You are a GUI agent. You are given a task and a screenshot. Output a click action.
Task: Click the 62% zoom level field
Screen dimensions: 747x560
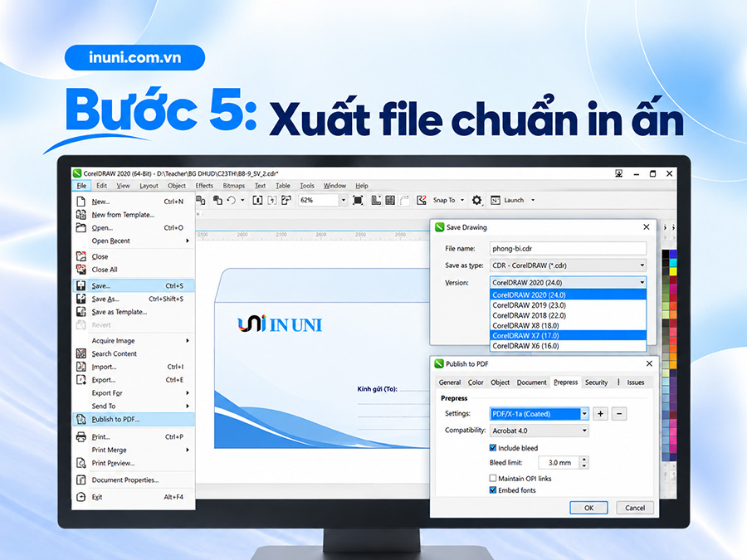tap(318, 200)
